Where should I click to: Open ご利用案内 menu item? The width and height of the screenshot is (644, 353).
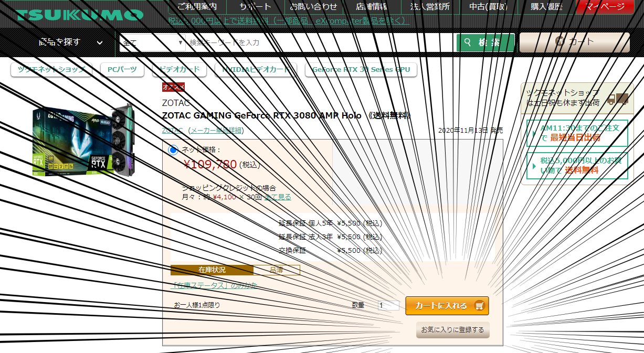pos(197,7)
